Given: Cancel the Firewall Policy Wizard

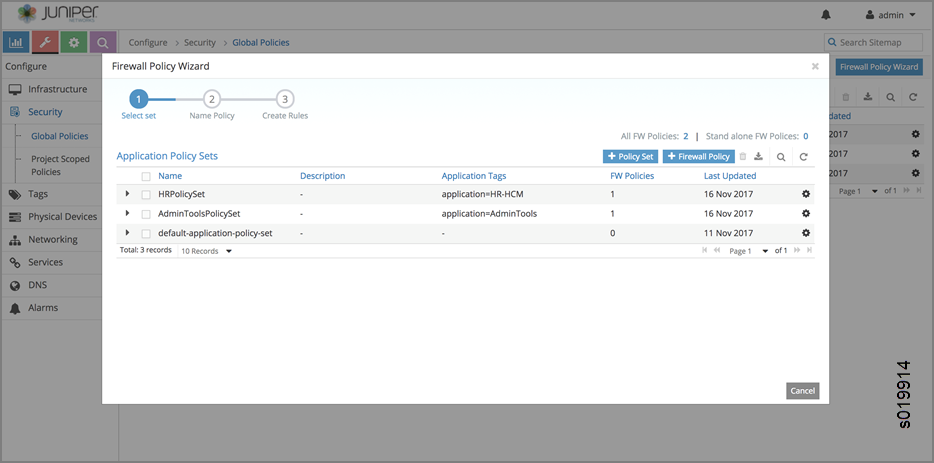Looking at the screenshot, I should (802, 390).
